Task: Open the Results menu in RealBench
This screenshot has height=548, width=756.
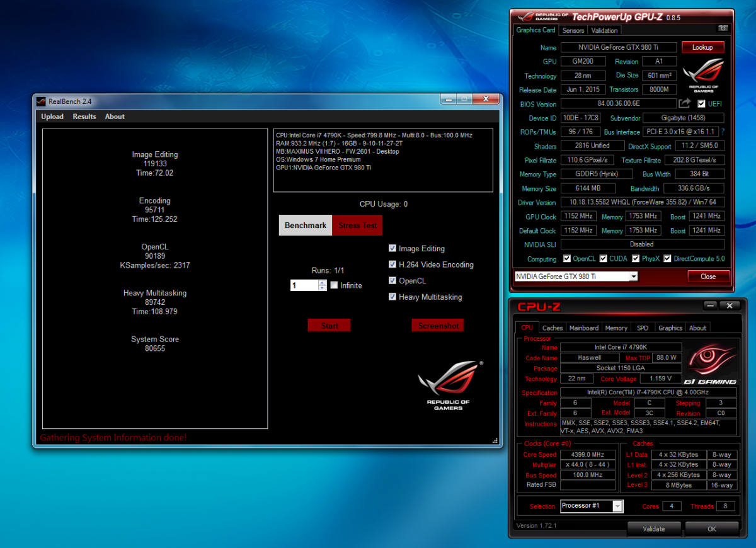Action: (x=84, y=117)
